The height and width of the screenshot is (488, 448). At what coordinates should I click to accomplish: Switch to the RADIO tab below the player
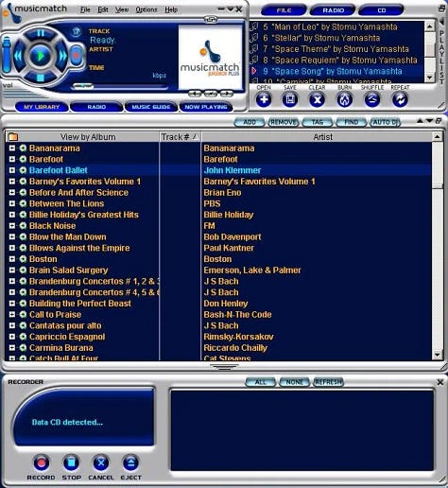click(x=96, y=107)
